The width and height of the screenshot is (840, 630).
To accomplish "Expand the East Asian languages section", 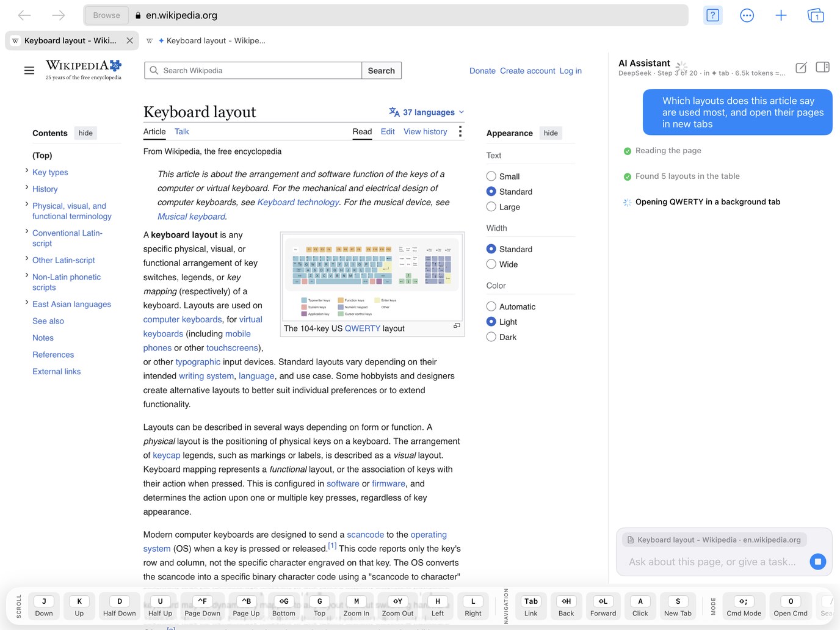I will pos(27,302).
